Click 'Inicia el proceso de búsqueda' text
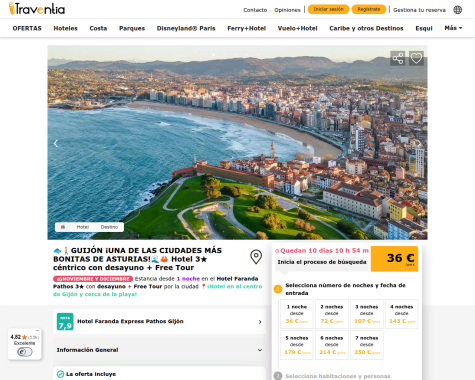The height and width of the screenshot is (380, 475). click(x=322, y=262)
